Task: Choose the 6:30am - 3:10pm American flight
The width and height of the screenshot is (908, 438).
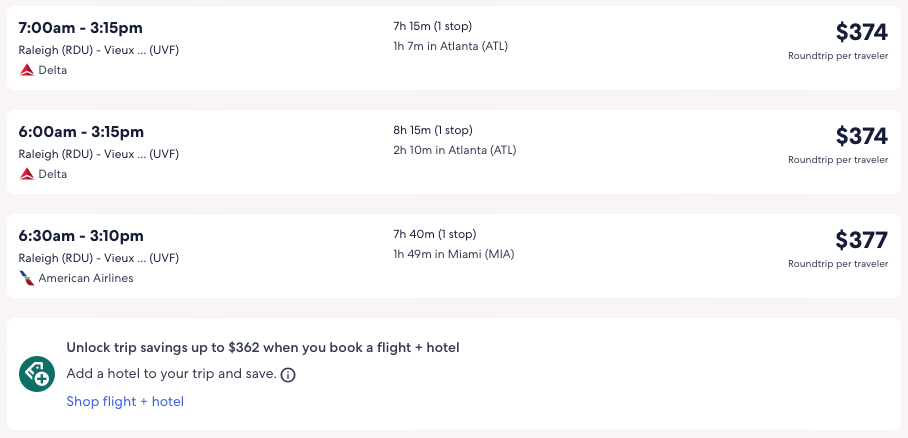Action: coord(81,235)
